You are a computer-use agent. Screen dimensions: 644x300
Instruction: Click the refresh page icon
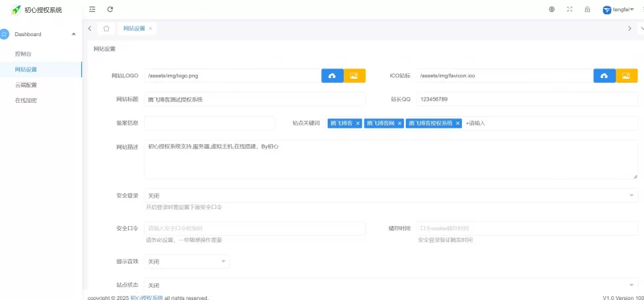[x=110, y=10]
